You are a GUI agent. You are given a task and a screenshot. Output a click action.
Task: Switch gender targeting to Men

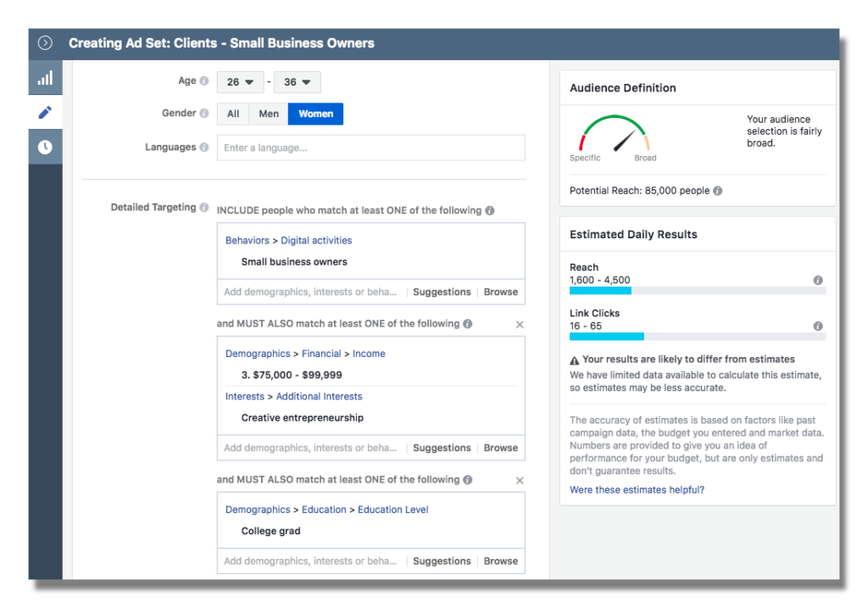click(x=268, y=113)
